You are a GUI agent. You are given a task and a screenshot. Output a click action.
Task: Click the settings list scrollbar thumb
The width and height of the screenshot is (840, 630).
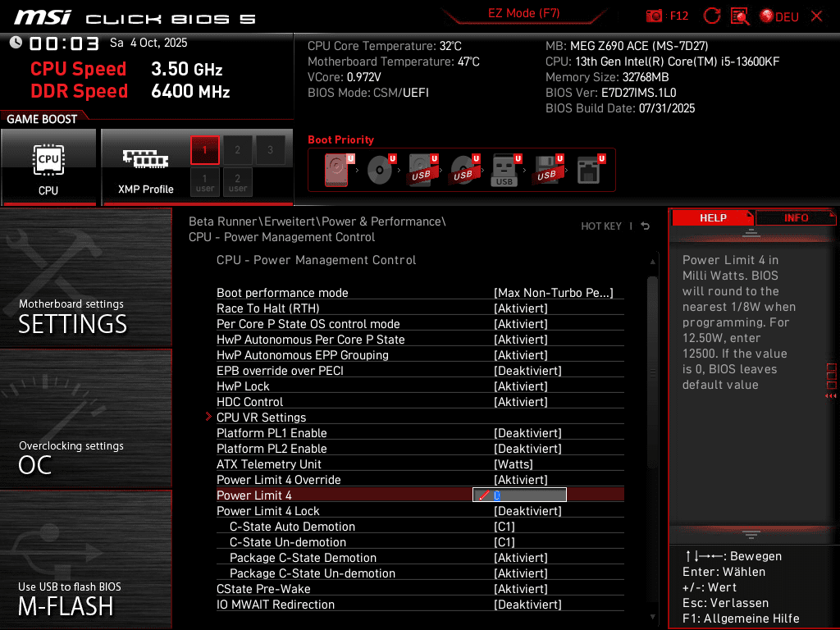pyautogui.click(x=652, y=372)
